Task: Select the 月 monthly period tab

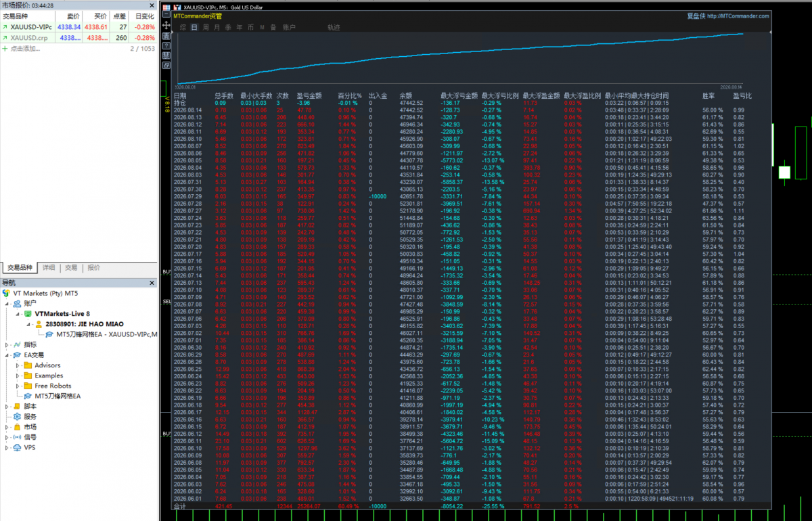Action: point(217,27)
